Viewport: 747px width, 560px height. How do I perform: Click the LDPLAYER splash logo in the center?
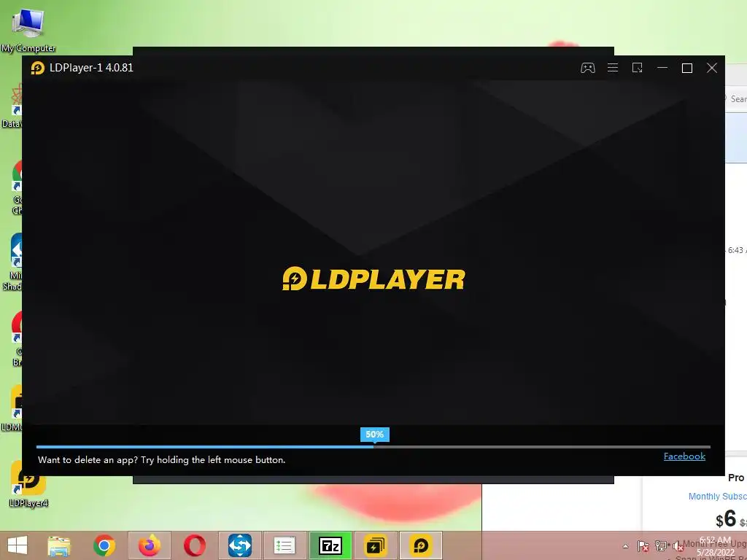pos(374,279)
